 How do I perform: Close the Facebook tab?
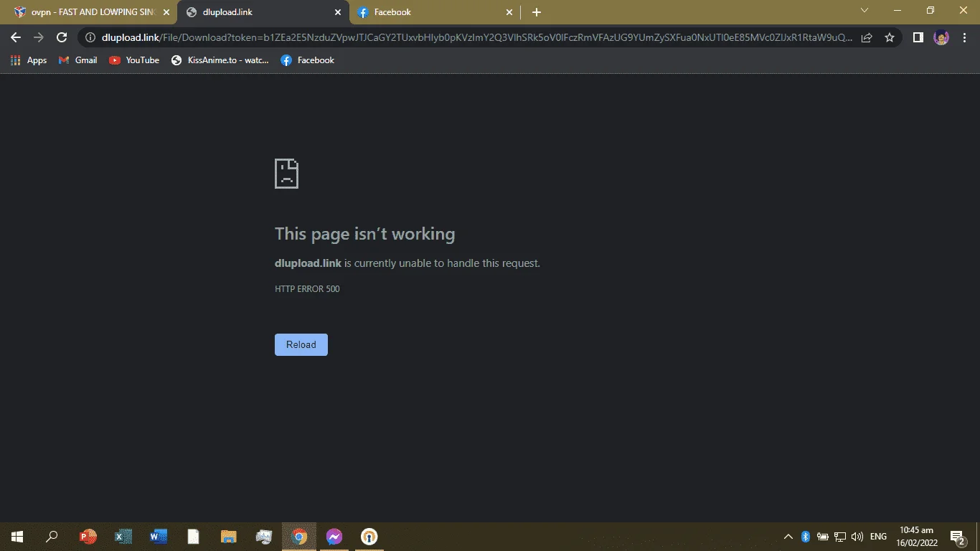(x=509, y=12)
